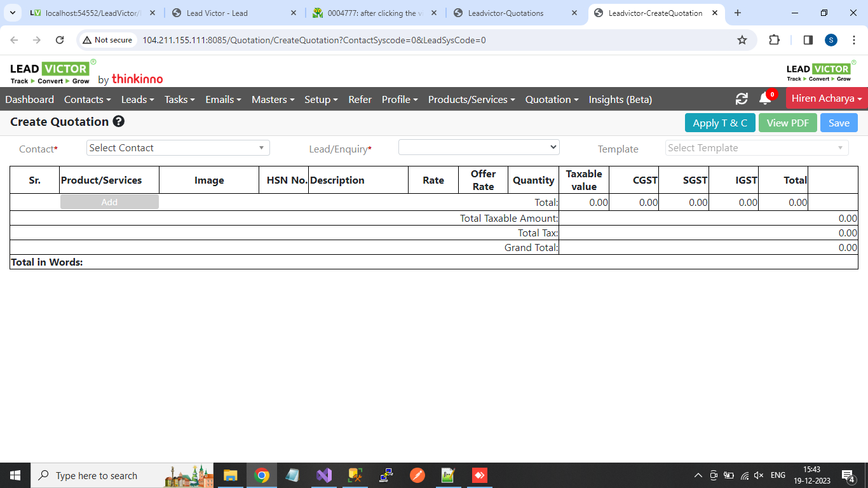Open the Lead/Enquiry dropdown

[x=479, y=147]
